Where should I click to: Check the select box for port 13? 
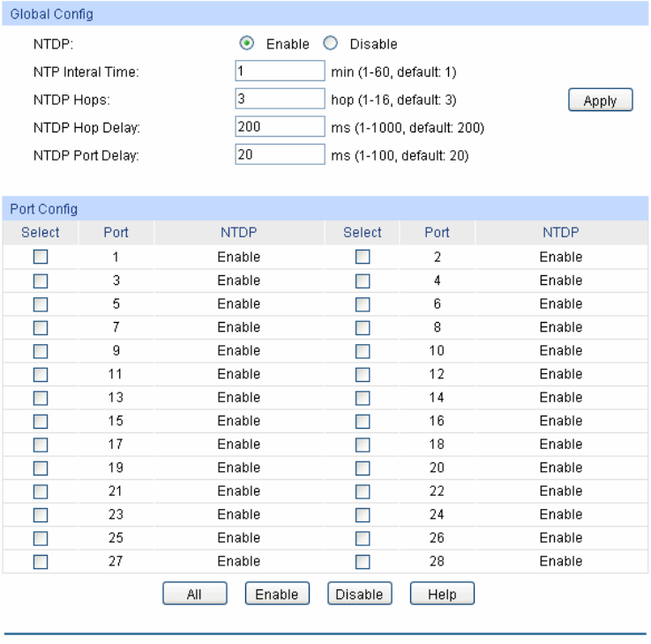pos(41,398)
